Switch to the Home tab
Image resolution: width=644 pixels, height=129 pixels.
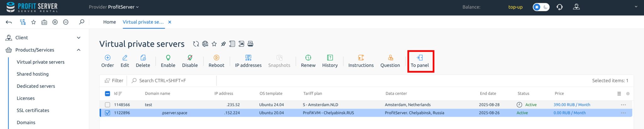coord(109,22)
